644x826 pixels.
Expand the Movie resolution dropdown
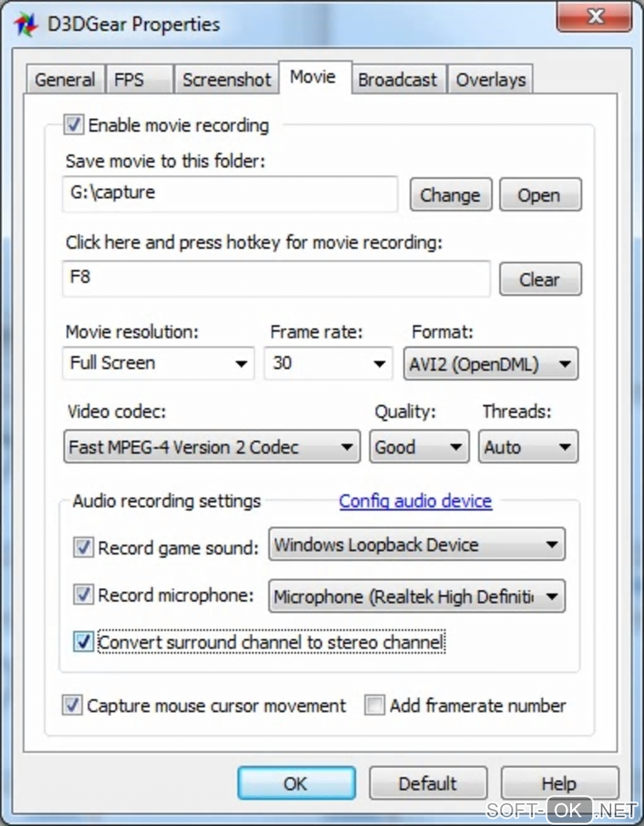click(158, 363)
